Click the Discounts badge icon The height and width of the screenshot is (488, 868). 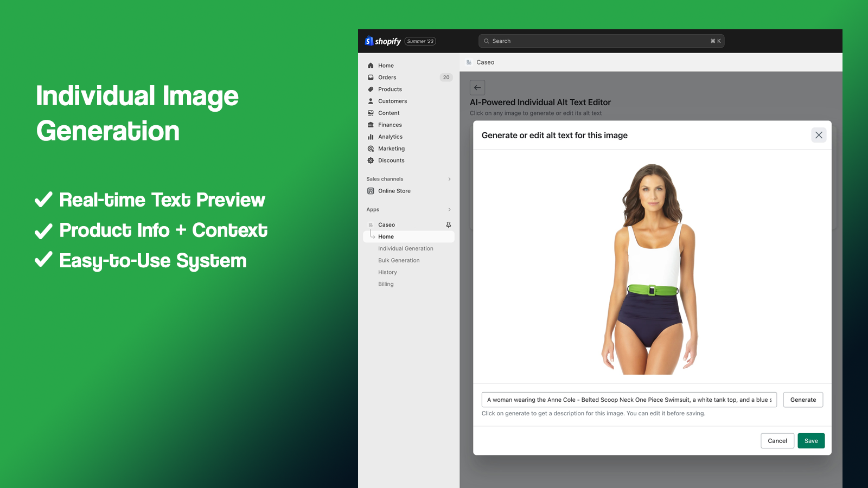click(371, 160)
